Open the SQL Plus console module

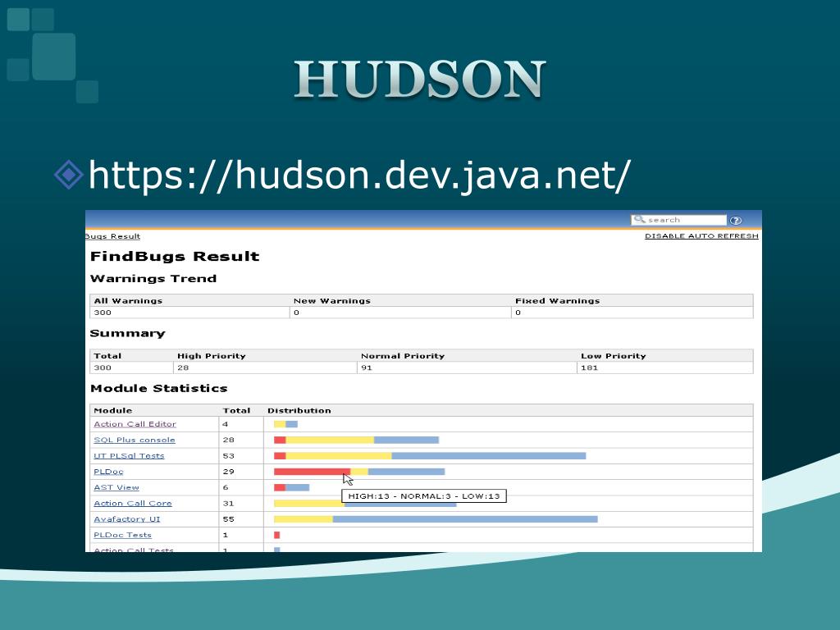pos(135,440)
